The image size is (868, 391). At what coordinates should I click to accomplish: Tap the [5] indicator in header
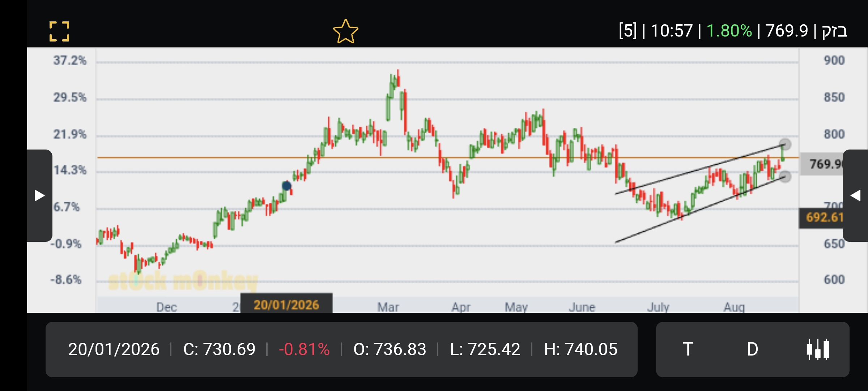click(x=628, y=31)
